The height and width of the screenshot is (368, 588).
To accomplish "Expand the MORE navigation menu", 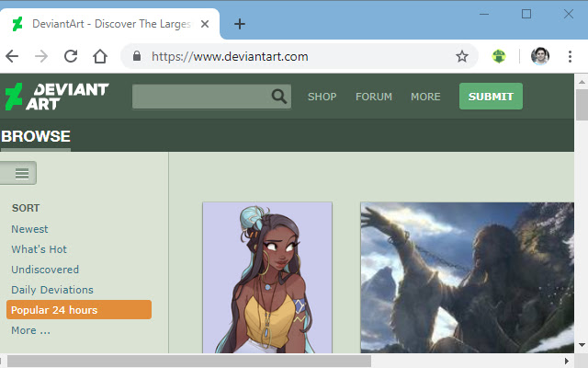I will 425,97.
